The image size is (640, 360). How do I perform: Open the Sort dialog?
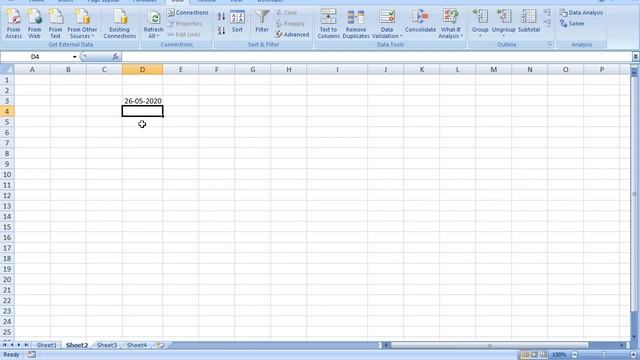[x=237, y=22]
